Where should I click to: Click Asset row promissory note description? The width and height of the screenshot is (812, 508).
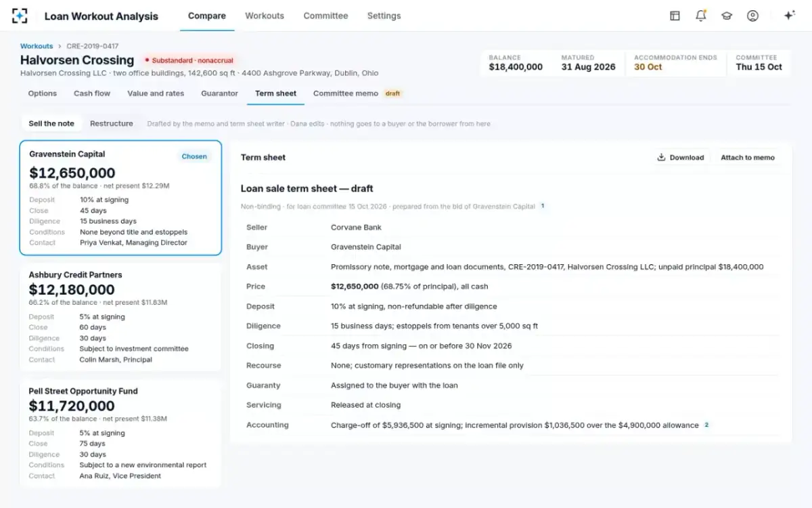(547, 267)
